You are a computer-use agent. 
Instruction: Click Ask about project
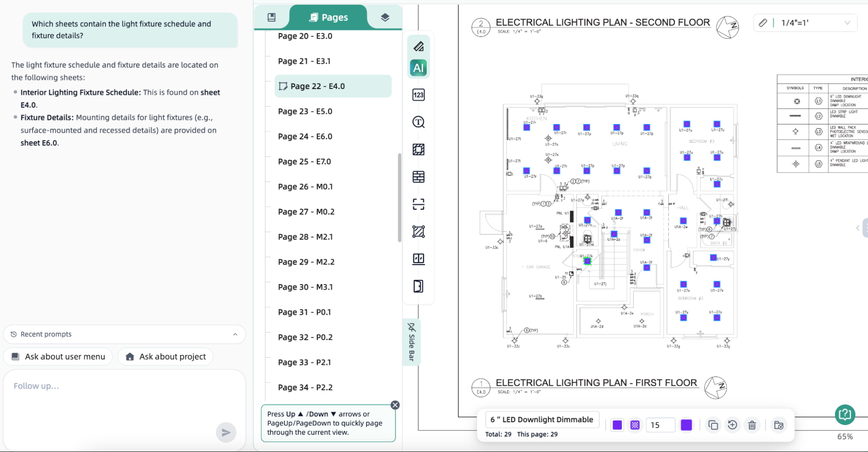(165, 357)
